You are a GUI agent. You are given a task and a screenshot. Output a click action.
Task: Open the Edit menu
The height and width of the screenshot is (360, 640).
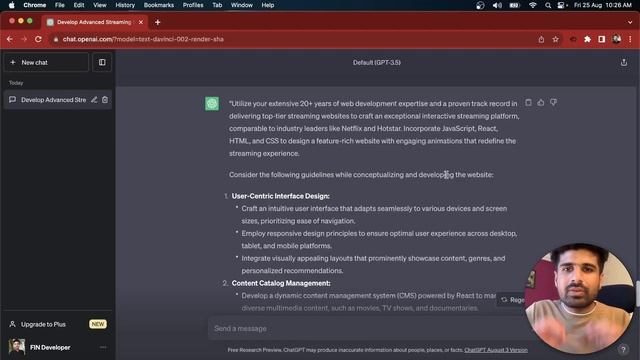[79, 5]
